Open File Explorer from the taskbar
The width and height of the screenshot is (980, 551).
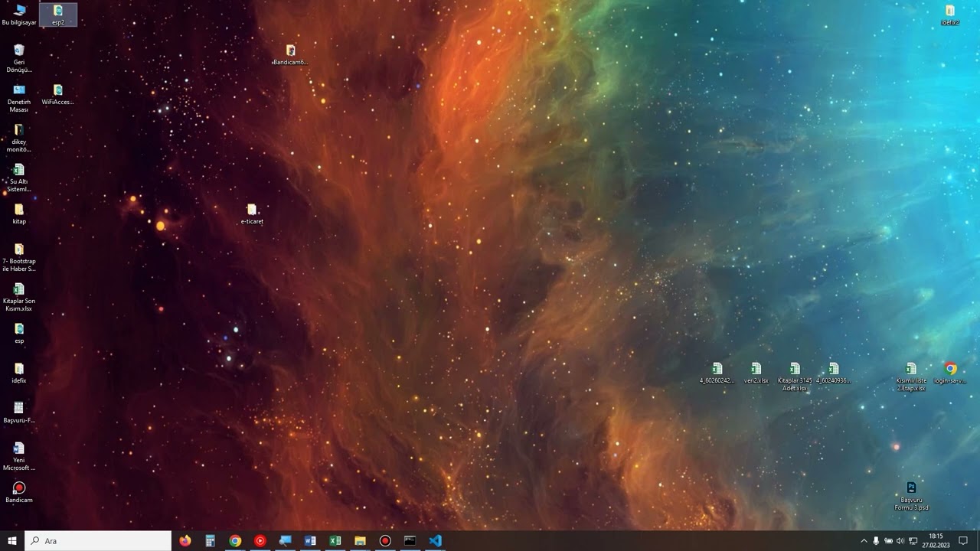tap(360, 541)
